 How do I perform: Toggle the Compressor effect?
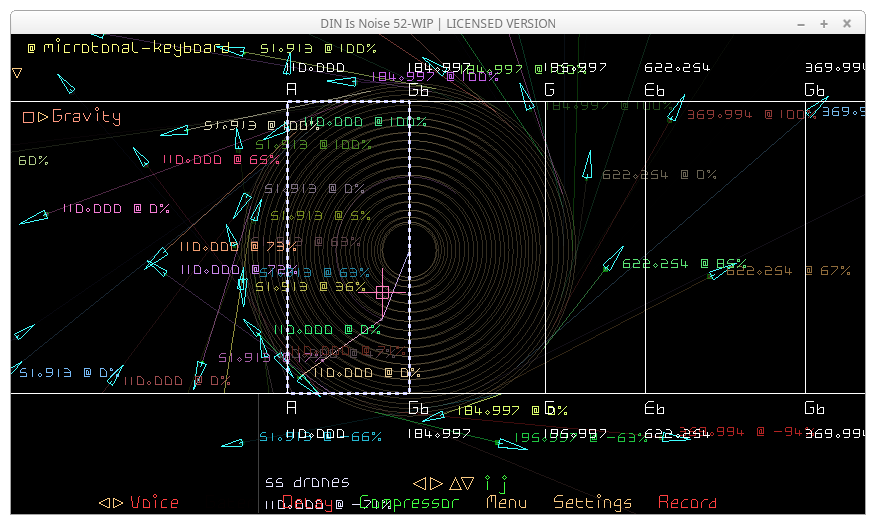coord(409,503)
